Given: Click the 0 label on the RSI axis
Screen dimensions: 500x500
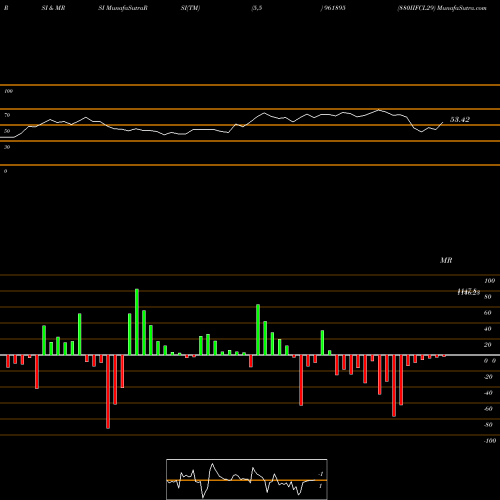Looking at the screenshot, I should click(x=5, y=171).
